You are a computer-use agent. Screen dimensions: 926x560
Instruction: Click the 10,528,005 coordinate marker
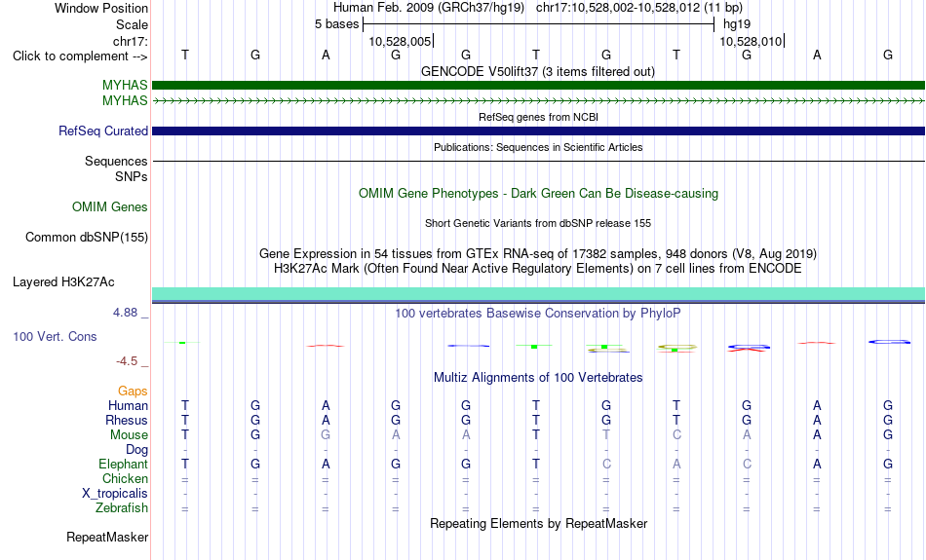400,41
